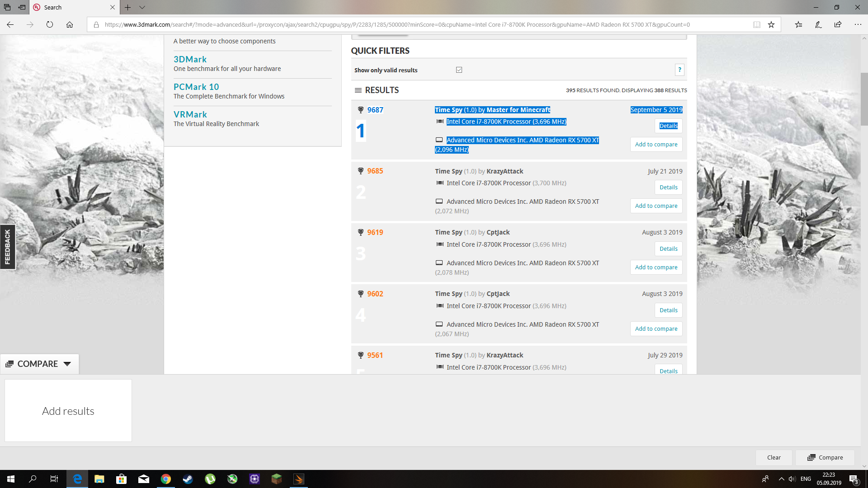Open the add notes pen icon
868x488 pixels.
pos(818,25)
